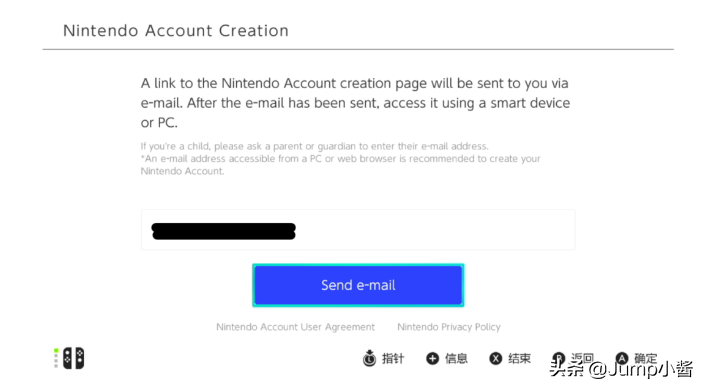The image size is (704, 389).
Task: Click the Send e-mail button
Action: (x=358, y=285)
